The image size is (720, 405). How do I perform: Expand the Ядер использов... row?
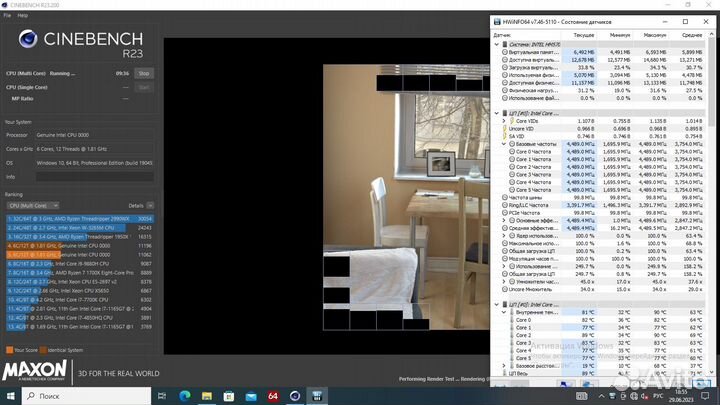(x=504, y=236)
